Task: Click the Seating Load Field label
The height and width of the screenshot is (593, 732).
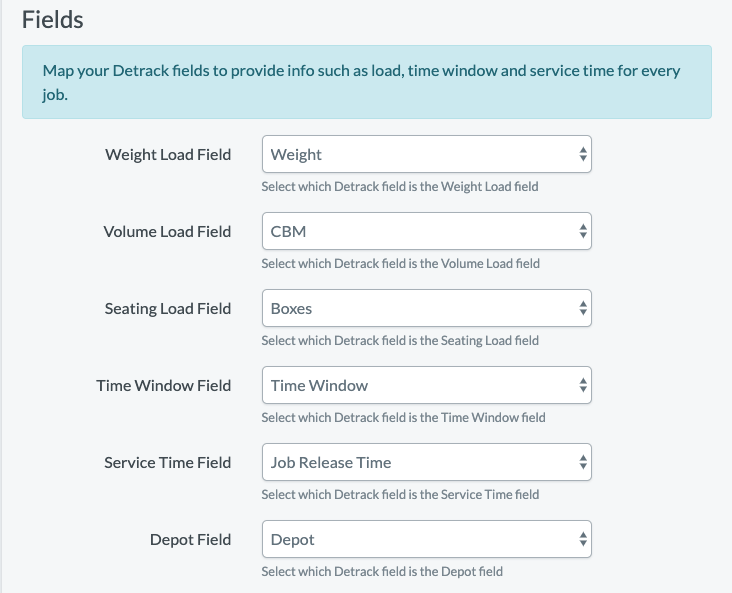Action: coord(168,309)
